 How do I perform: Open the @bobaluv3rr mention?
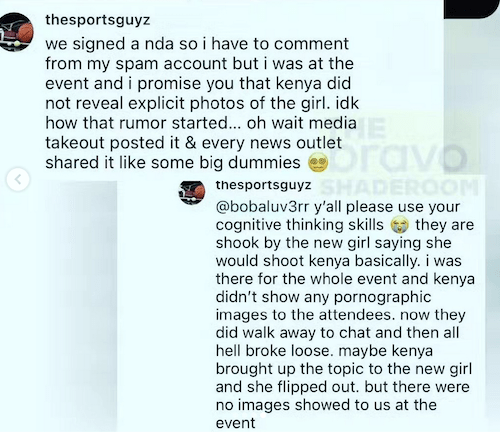pyautogui.click(x=262, y=207)
